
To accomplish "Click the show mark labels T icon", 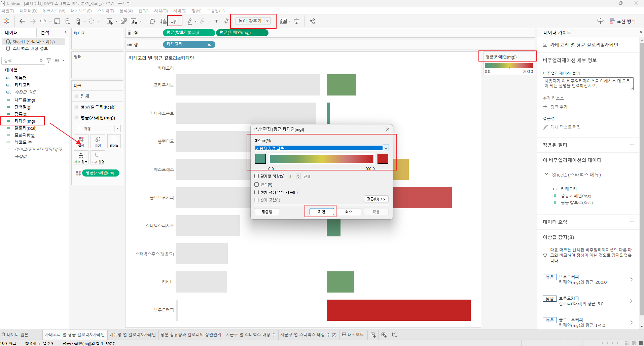I will (x=217, y=21).
